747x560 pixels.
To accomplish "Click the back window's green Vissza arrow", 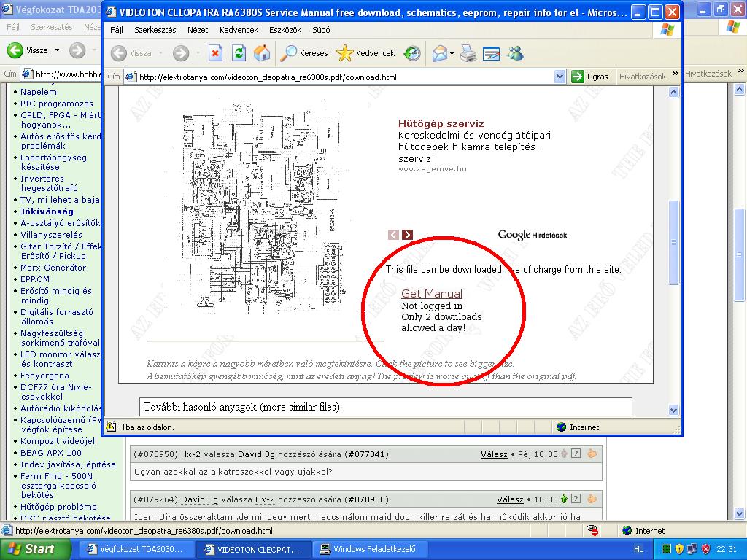I will [x=15, y=50].
